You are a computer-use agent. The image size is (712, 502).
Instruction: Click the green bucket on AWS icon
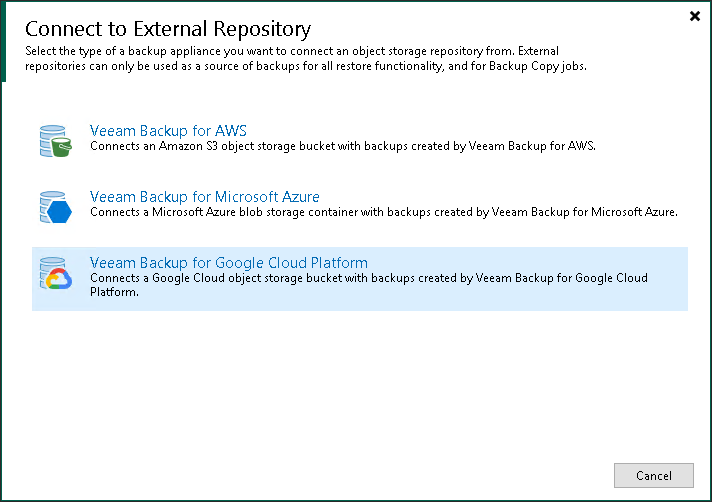60,148
